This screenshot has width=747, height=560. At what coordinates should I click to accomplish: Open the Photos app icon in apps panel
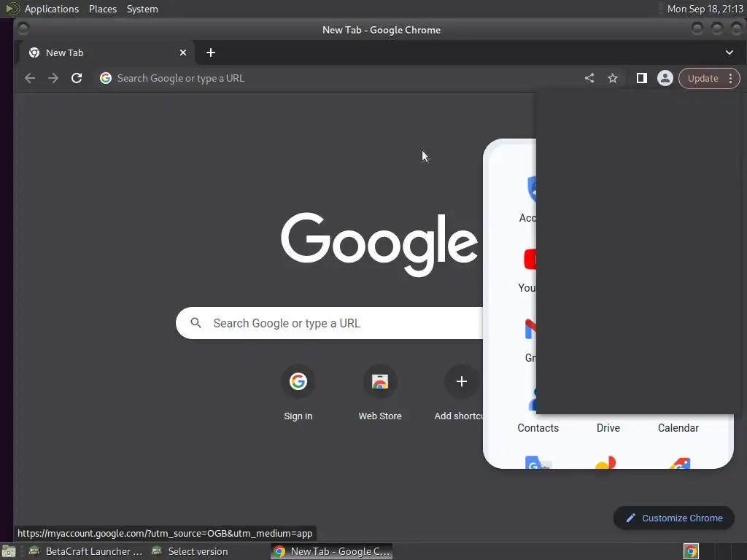point(606,463)
